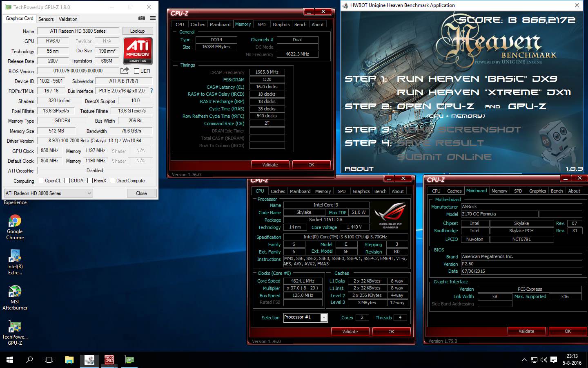Click RUN HEAVEN "XTREME" DX11 option
This screenshot has width=588, height=368.
484,92
